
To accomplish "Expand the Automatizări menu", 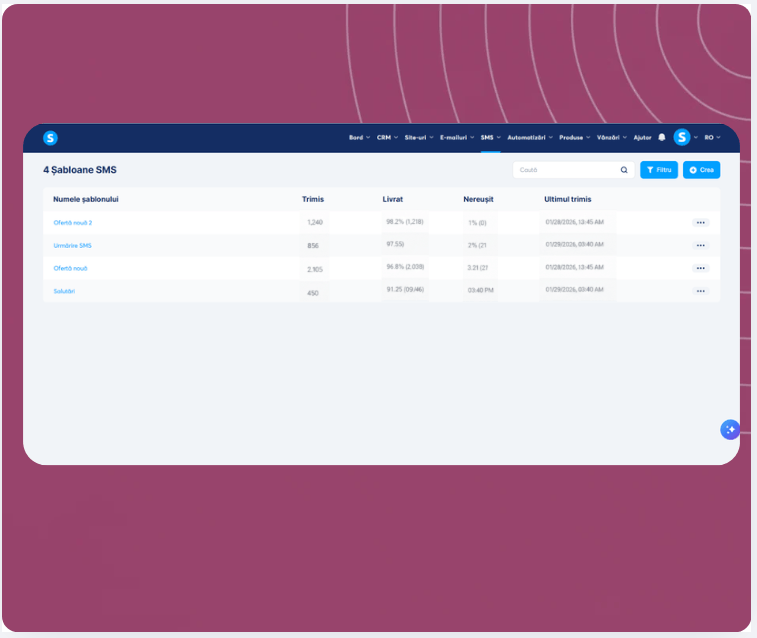I will (530, 138).
